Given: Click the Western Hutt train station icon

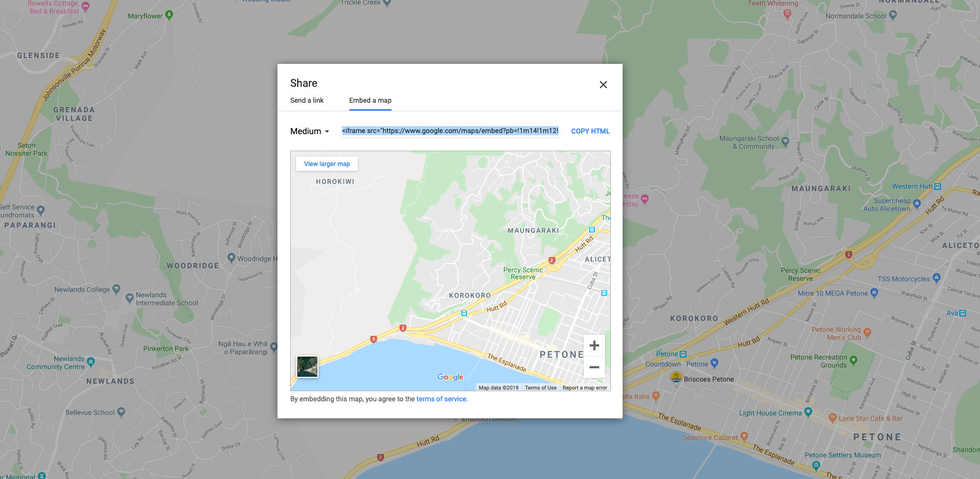Looking at the screenshot, I should (938, 186).
